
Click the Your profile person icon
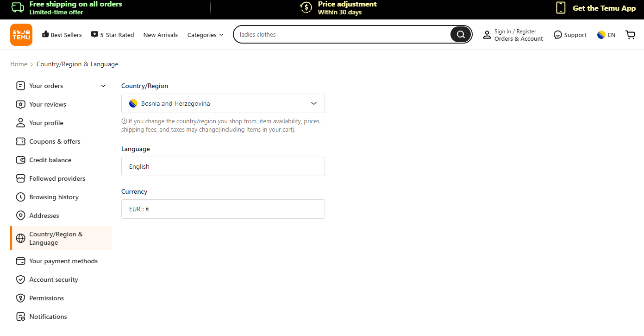20,123
